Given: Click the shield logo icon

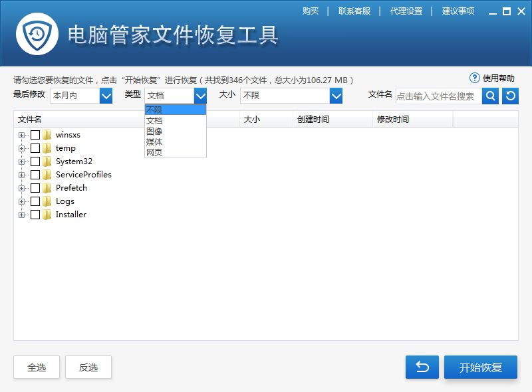Looking at the screenshot, I should pyautogui.click(x=37, y=35).
